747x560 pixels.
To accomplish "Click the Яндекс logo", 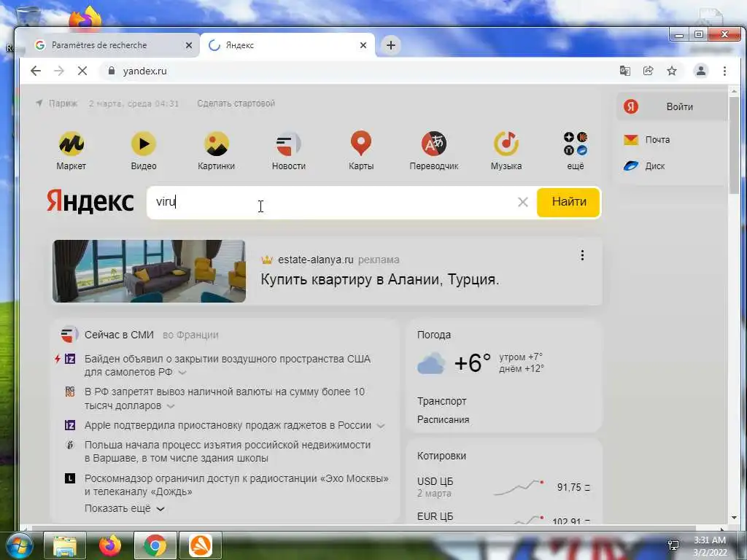I will 90,202.
